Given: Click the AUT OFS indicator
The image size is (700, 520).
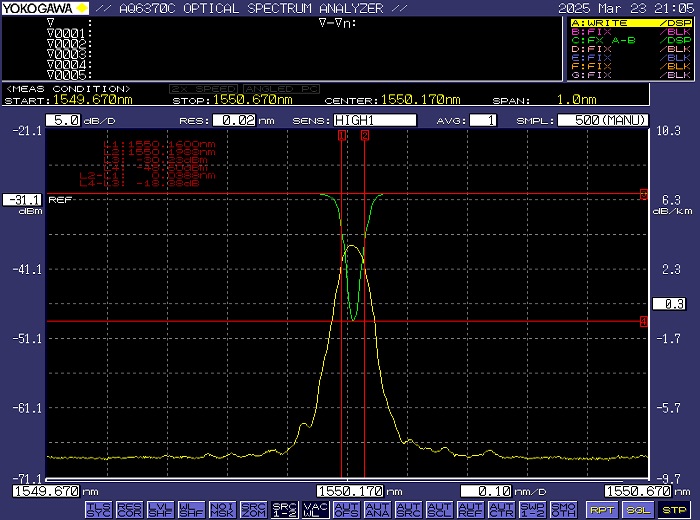Looking at the screenshot, I should [346, 509].
